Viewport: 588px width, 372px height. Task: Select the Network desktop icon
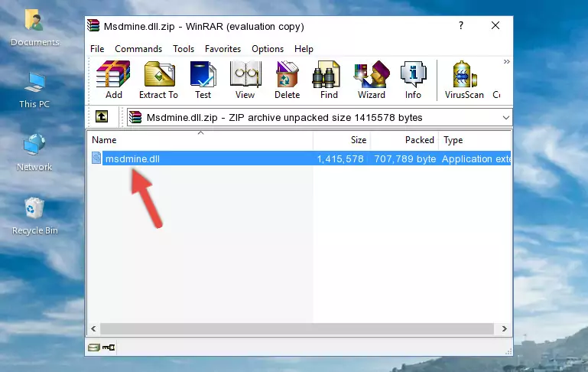point(34,153)
